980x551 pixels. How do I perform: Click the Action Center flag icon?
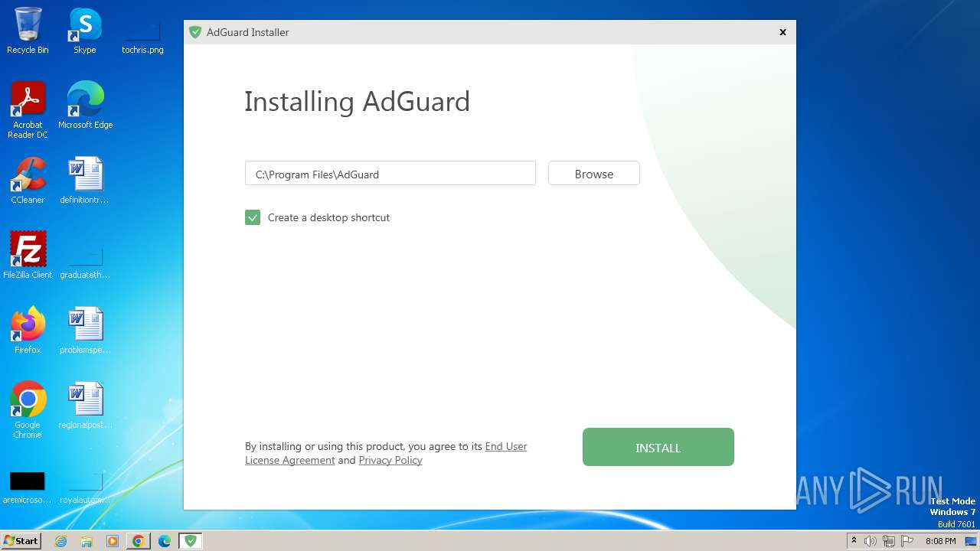click(908, 541)
